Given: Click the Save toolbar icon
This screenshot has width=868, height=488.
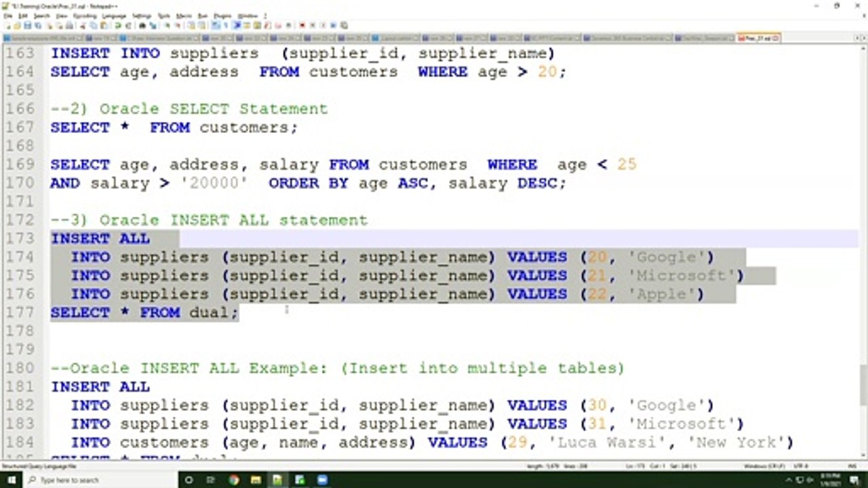Looking at the screenshot, I should tap(27, 25).
